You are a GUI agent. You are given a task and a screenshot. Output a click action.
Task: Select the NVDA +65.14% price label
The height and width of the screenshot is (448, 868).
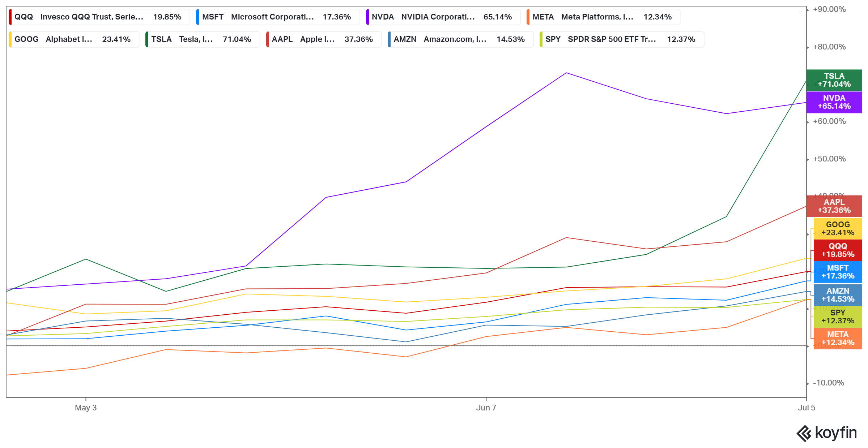tap(834, 102)
